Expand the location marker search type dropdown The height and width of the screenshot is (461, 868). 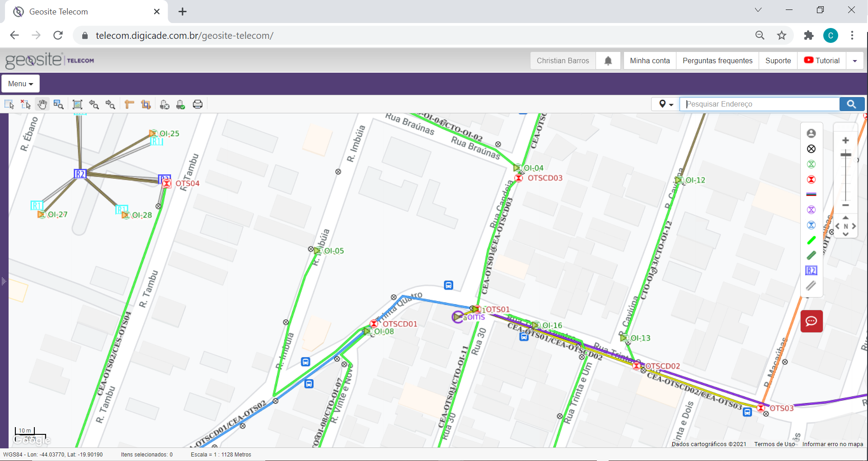(666, 104)
